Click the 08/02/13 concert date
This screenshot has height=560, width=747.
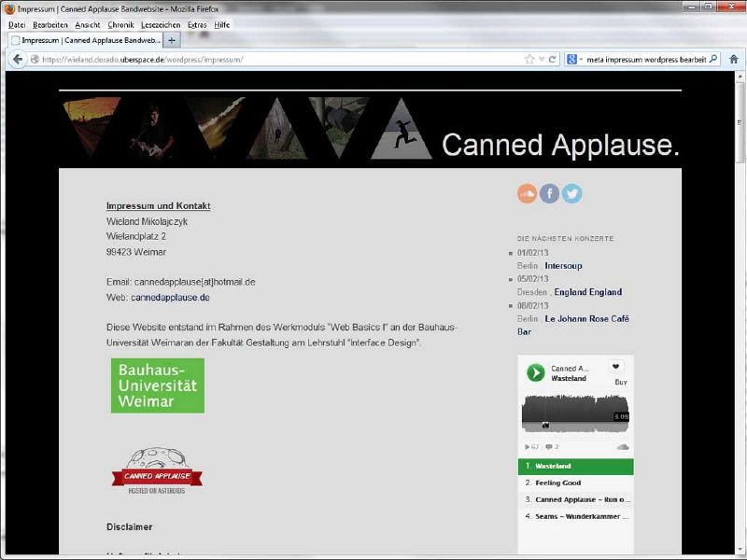[x=532, y=306]
